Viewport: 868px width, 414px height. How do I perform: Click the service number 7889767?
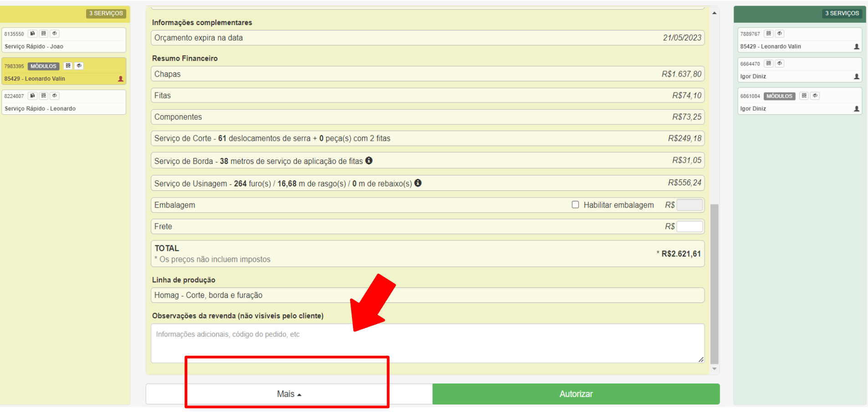[750, 34]
